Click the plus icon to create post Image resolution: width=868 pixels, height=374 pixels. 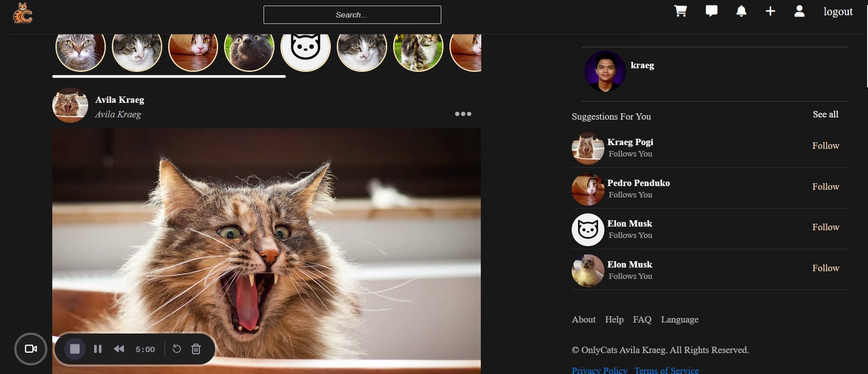[770, 11]
